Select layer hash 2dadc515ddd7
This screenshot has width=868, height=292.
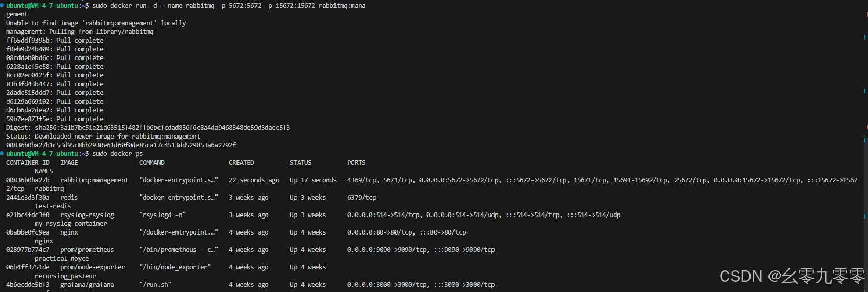pyautogui.click(x=28, y=93)
